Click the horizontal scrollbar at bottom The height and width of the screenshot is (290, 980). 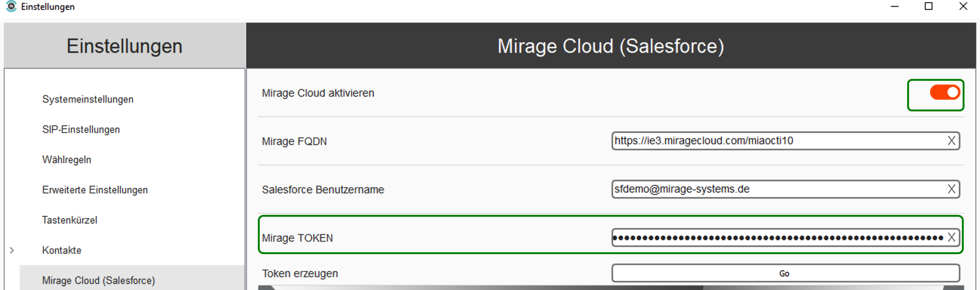[x=611, y=288]
